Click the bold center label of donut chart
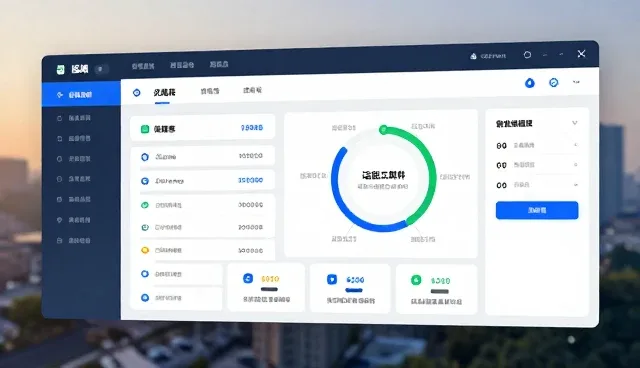640x368 pixels. coord(383,175)
